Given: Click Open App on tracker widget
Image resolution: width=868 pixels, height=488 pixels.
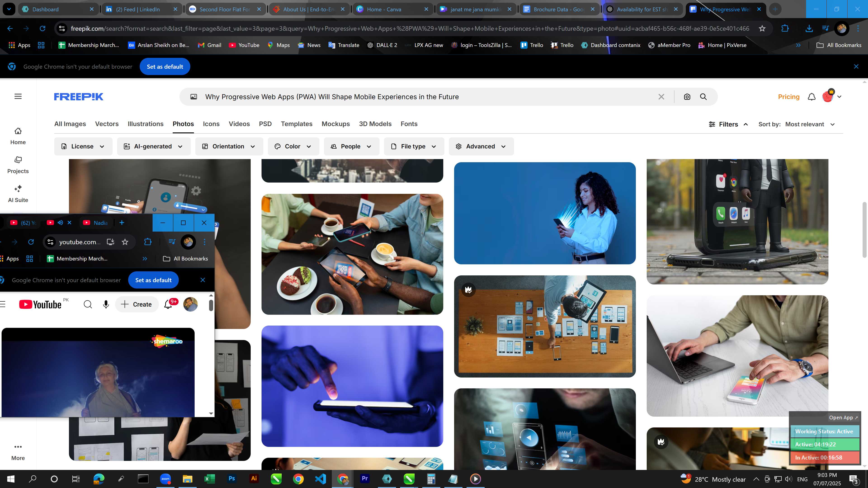Looking at the screenshot, I should (x=843, y=417).
